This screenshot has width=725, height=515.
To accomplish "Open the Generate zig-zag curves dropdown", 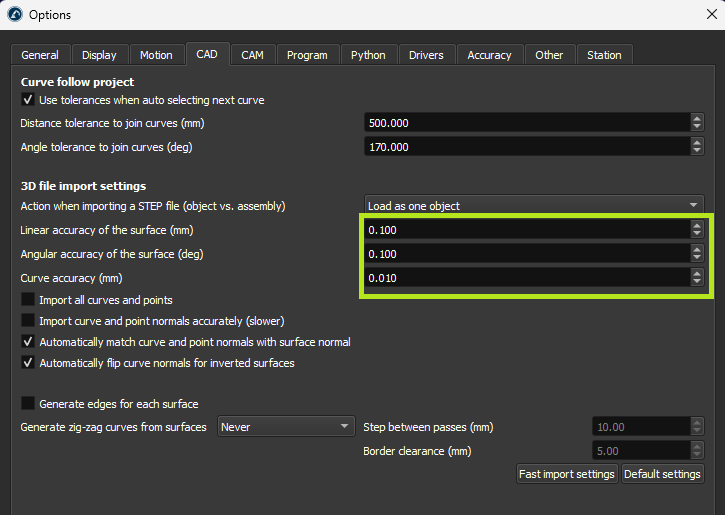I will 286,427.
